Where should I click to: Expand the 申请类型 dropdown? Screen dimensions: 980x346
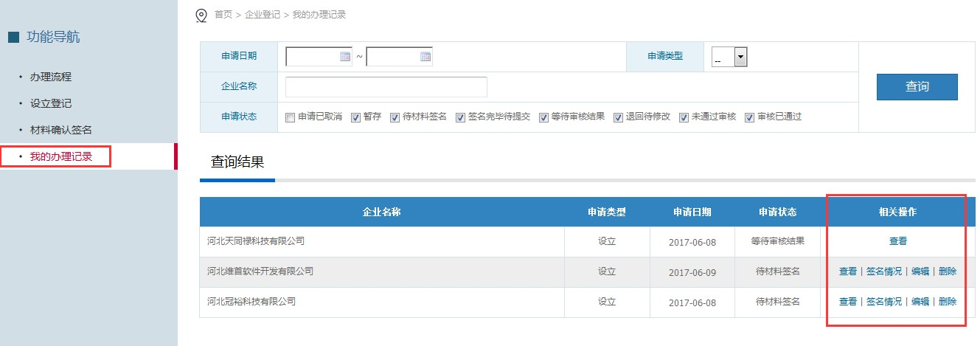(x=740, y=58)
